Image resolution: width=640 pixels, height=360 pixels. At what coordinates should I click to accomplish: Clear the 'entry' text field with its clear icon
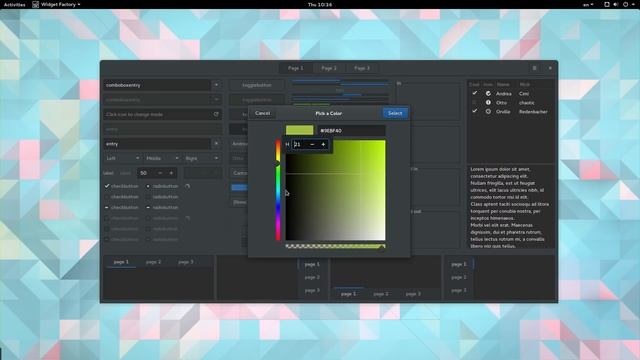tap(216, 144)
